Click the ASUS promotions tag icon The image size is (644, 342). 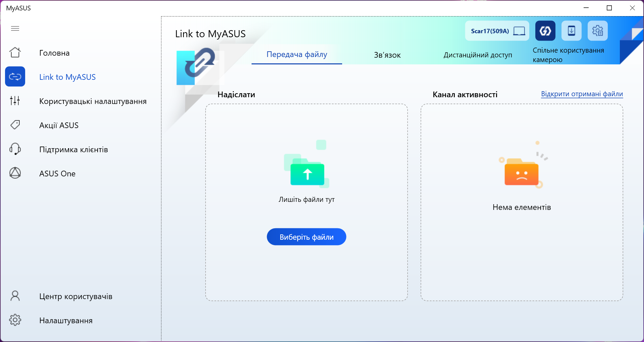(x=15, y=125)
